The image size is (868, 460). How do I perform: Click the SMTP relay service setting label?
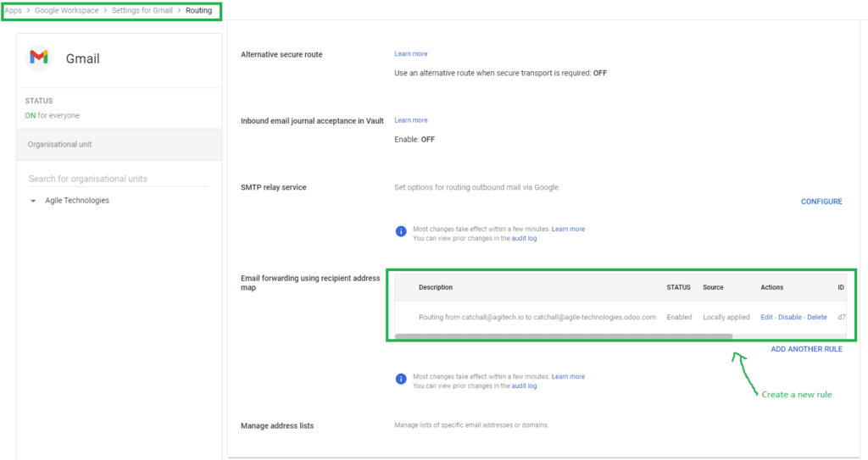[x=274, y=187]
